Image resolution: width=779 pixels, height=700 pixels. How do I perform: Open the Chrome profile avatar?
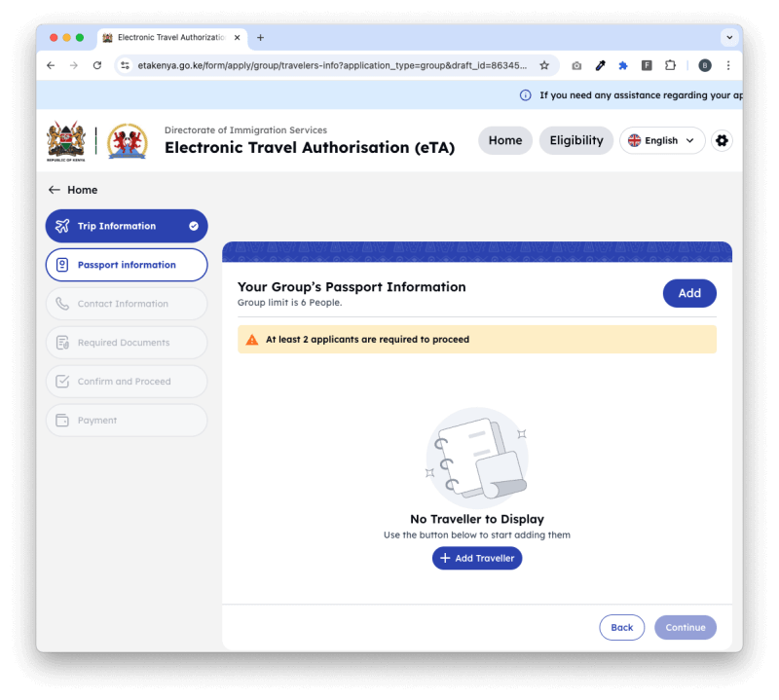point(704,65)
